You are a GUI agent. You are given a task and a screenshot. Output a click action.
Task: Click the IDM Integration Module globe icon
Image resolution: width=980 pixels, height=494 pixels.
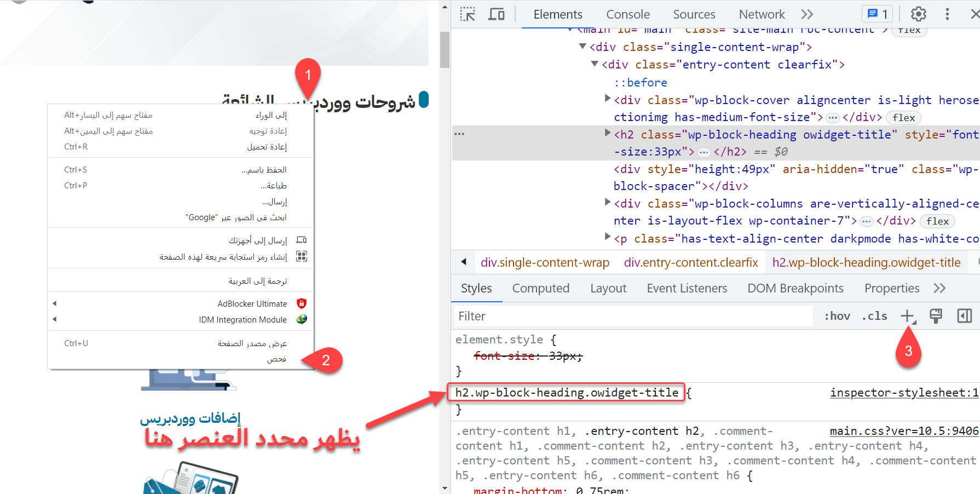(302, 319)
